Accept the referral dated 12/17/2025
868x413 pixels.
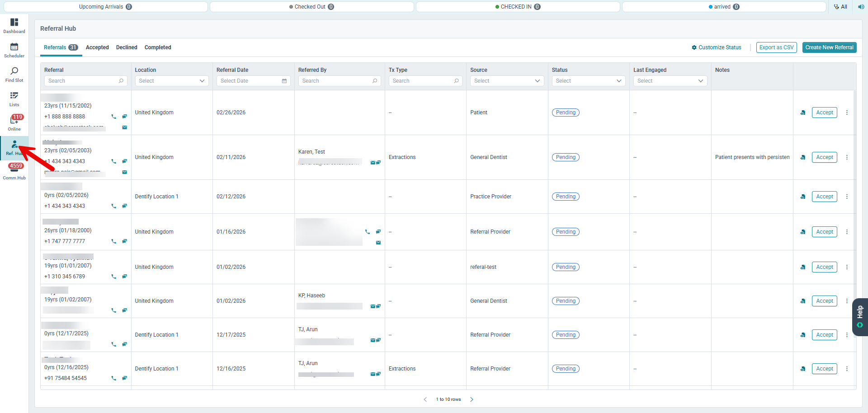(x=825, y=335)
